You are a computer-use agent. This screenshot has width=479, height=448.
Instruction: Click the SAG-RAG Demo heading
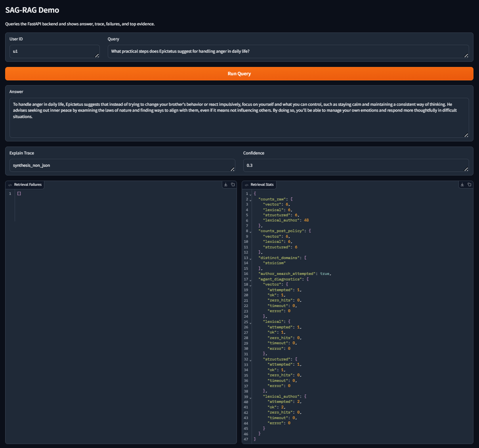[32, 10]
